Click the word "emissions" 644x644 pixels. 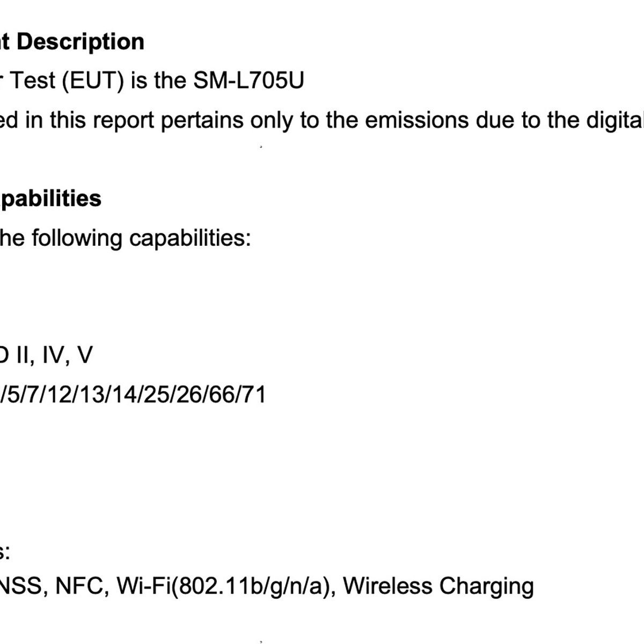click(417, 120)
